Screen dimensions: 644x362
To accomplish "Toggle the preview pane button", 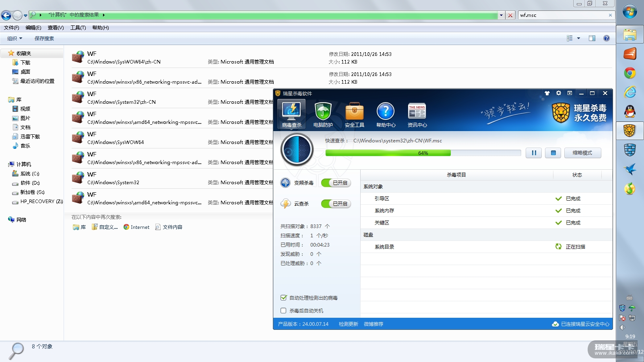I will tap(592, 39).
